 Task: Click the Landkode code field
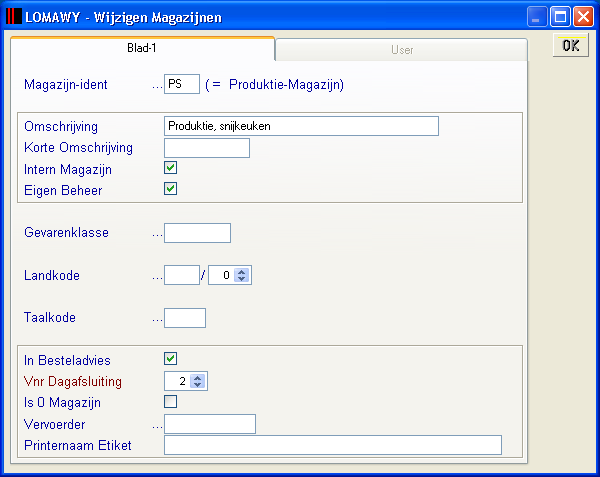182,275
